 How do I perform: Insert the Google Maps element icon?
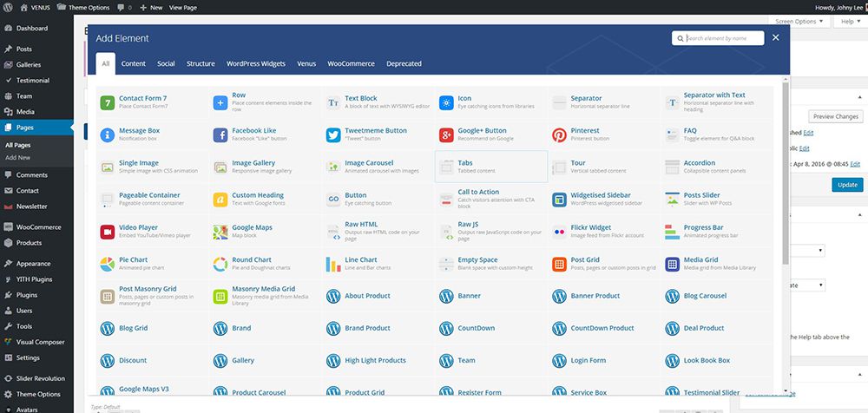(x=220, y=232)
